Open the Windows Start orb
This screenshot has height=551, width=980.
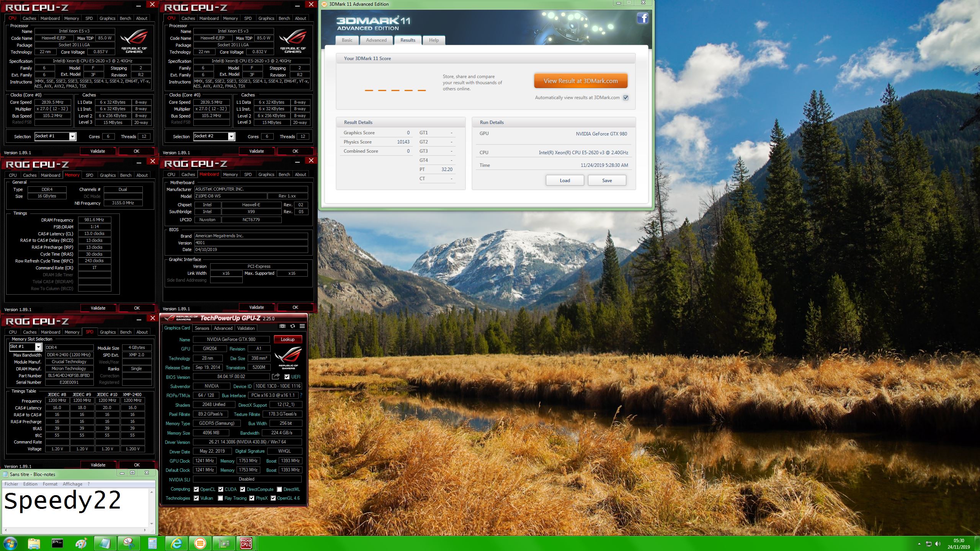[10, 543]
